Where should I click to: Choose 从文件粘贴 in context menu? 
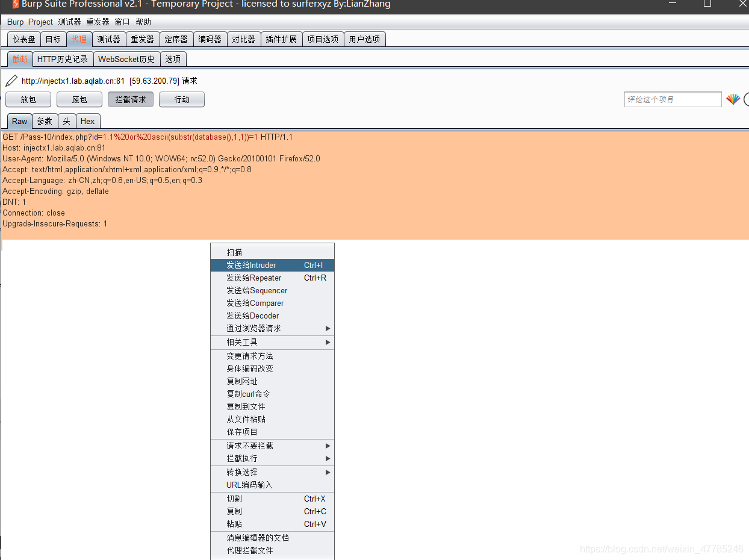pos(272,419)
